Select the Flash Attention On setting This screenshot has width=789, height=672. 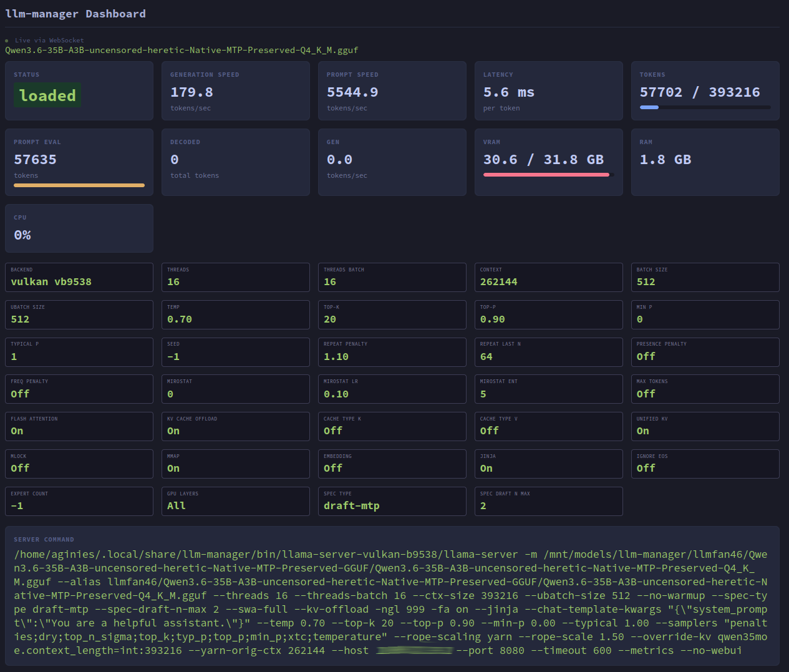click(x=79, y=426)
